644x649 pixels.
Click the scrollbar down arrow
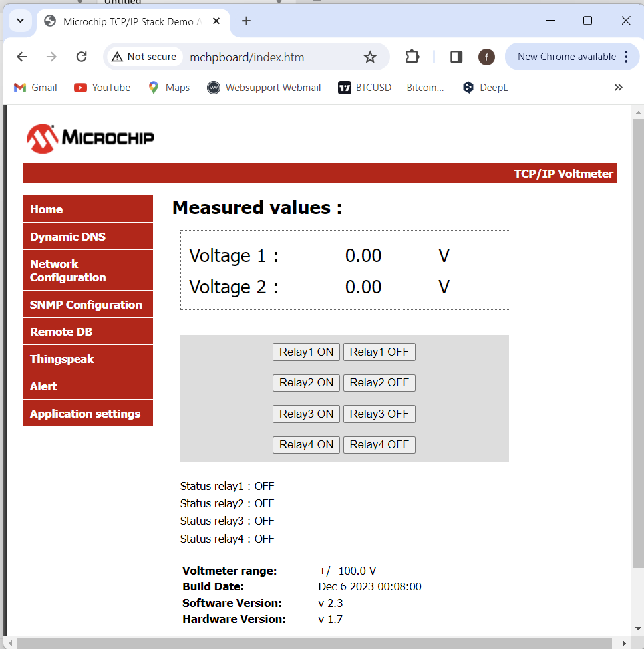click(x=638, y=629)
